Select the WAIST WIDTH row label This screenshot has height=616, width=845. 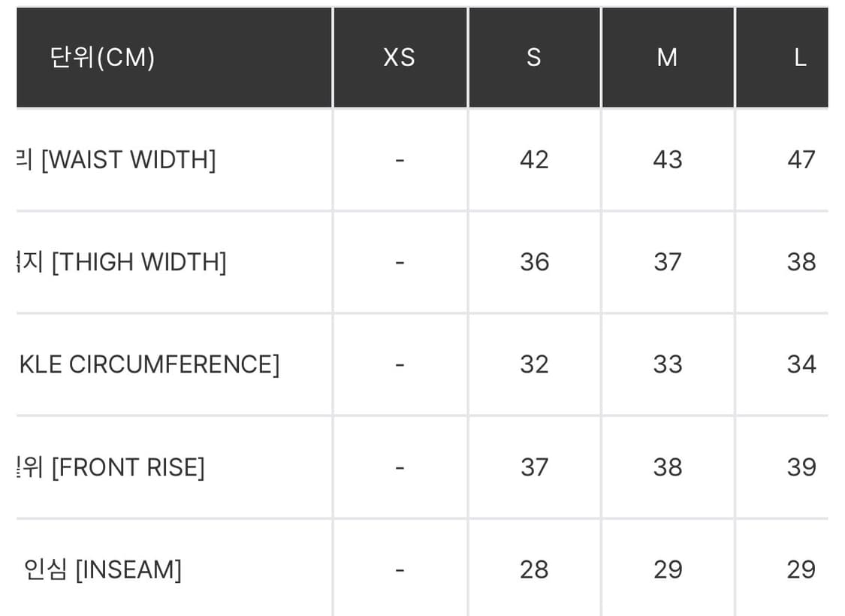(x=116, y=159)
